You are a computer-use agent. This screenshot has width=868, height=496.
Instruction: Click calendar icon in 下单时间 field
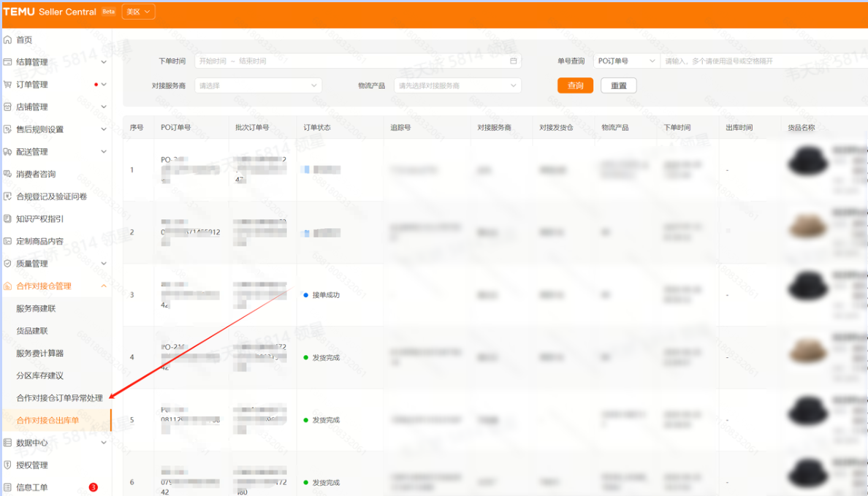pos(513,61)
